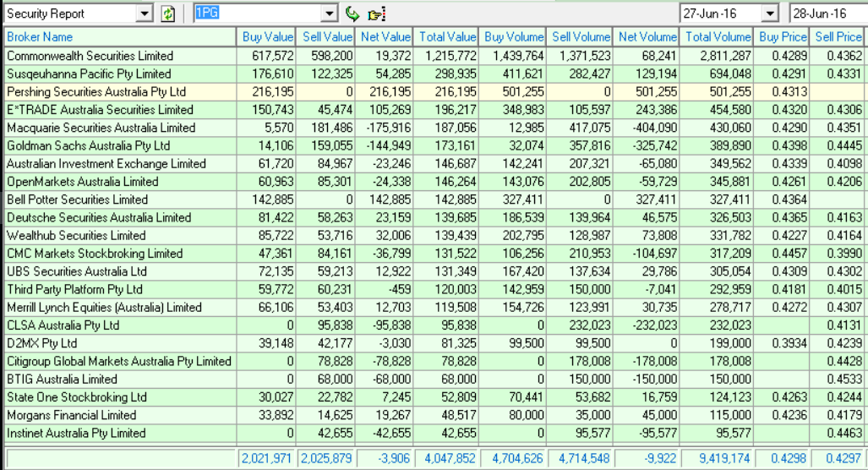Select Macquarie Securities Australia Limited row
The width and height of the screenshot is (868, 470).
coord(434,128)
